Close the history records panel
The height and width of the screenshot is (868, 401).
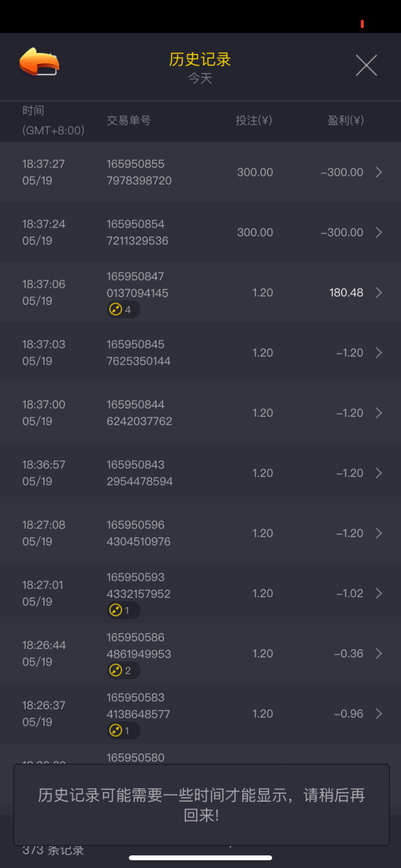(x=366, y=65)
